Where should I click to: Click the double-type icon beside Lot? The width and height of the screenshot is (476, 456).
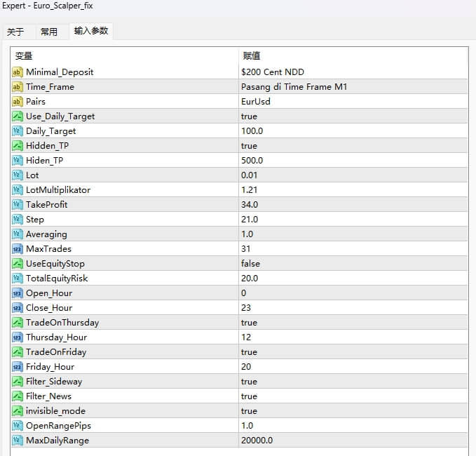(18, 175)
